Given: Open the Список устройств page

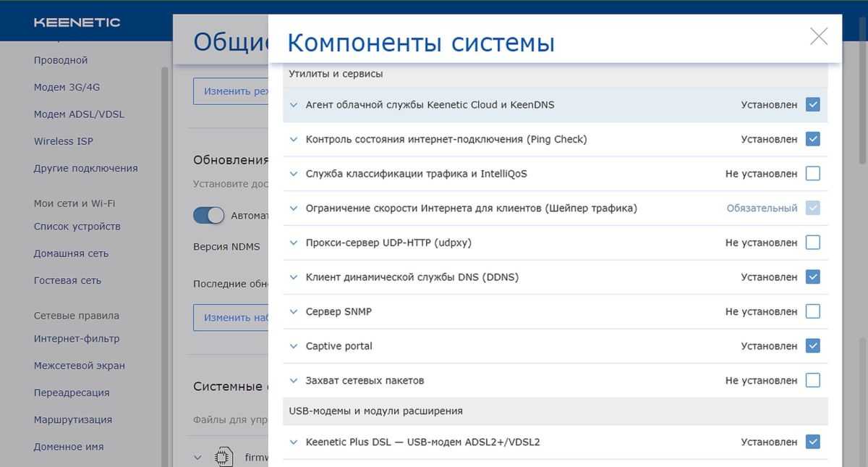Looking at the screenshot, I should click(77, 227).
